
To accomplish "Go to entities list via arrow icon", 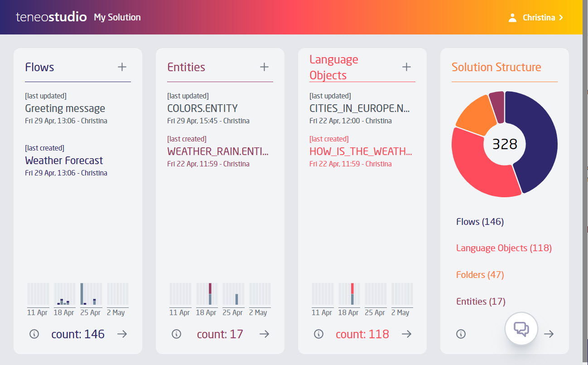I will (264, 334).
